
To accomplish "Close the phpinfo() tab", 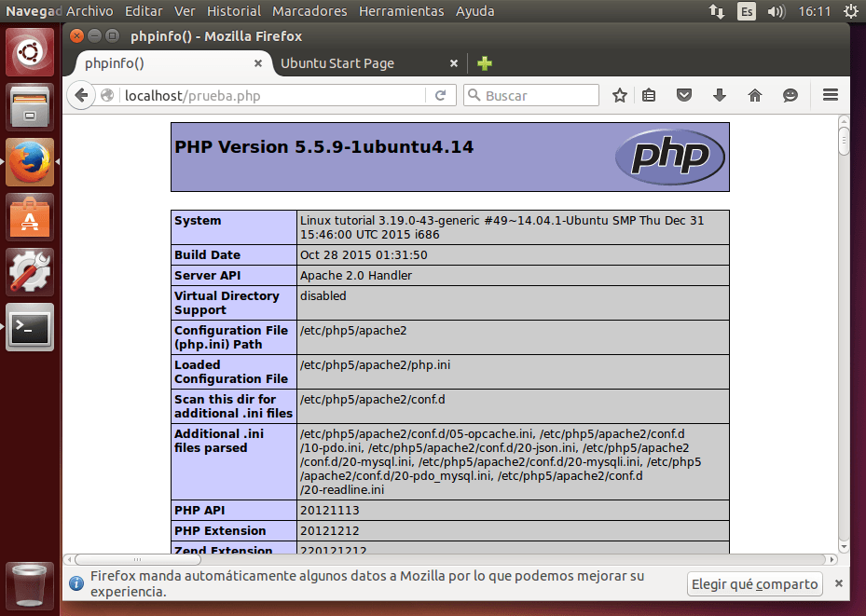I will 258,63.
